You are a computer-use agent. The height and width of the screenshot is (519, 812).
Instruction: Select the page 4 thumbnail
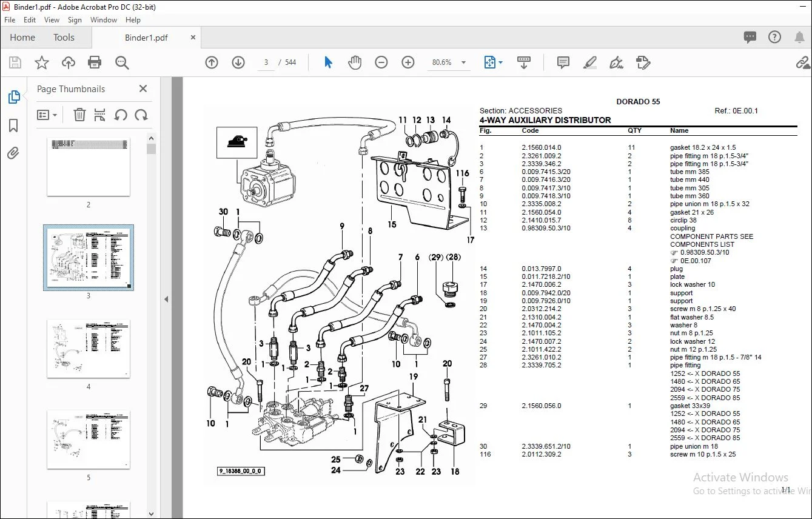(89, 349)
